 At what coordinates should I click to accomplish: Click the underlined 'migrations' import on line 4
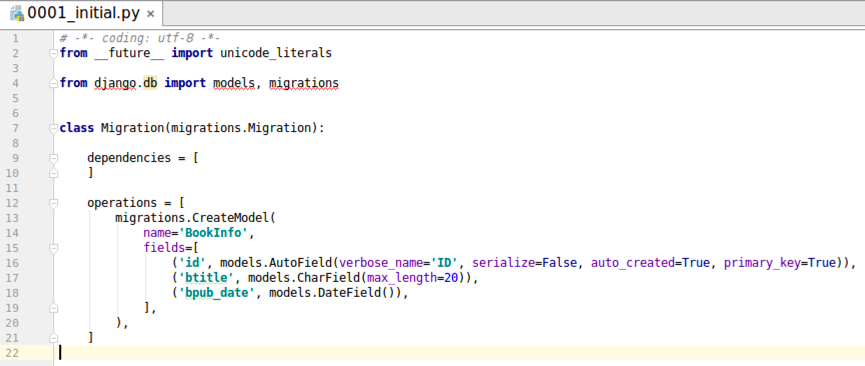tap(304, 83)
